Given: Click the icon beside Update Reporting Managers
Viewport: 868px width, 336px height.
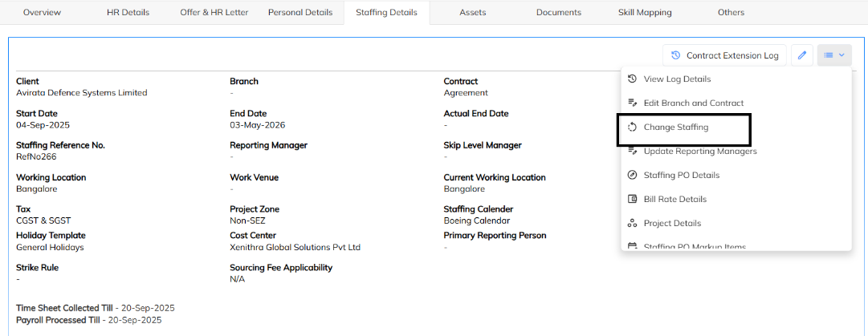Looking at the screenshot, I should pyautogui.click(x=632, y=151).
